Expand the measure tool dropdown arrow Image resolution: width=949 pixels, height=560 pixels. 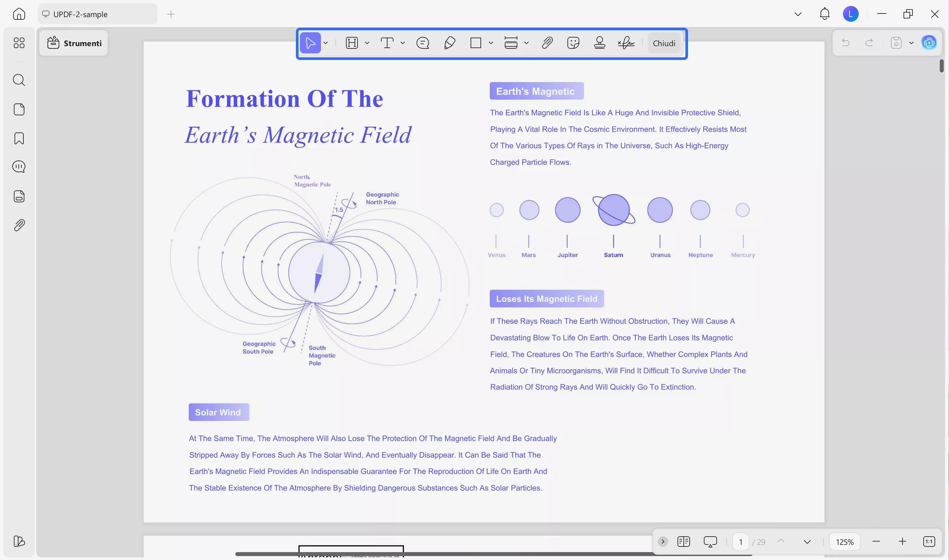click(526, 43)
